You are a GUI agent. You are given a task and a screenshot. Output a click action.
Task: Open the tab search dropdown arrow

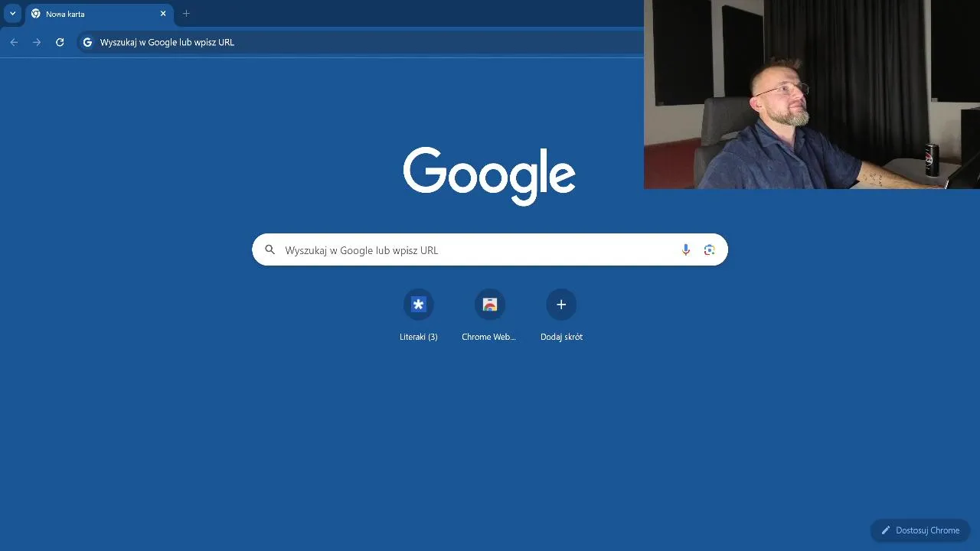tap(12, 14)
